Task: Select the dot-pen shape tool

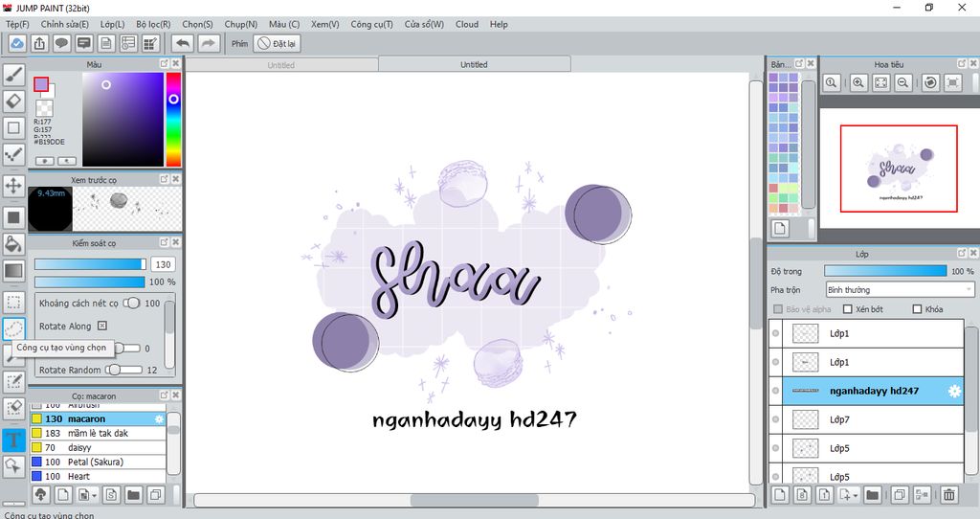Action: point(13,154)
